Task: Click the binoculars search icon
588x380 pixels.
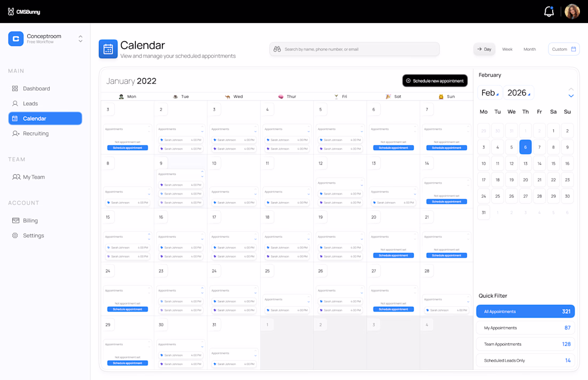Action: pos(277,49)
